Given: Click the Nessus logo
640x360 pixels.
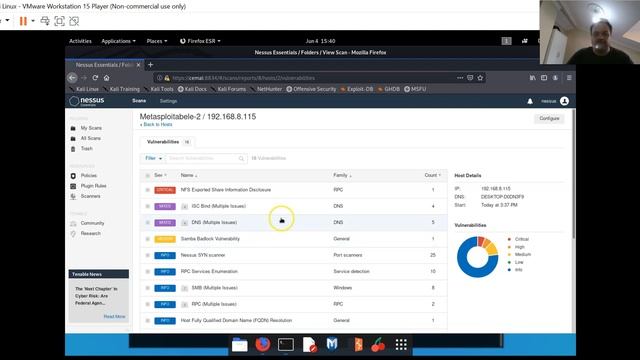Looking at the screenshot, I should point(87,101).
